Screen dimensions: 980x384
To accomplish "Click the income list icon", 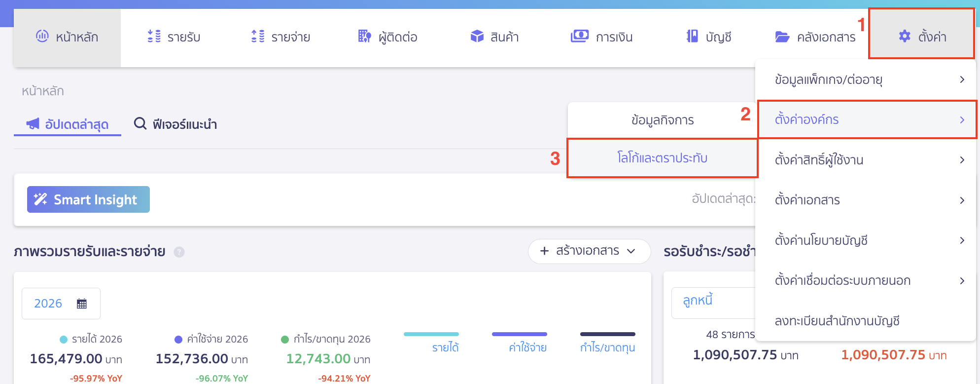I will point(154,36).
